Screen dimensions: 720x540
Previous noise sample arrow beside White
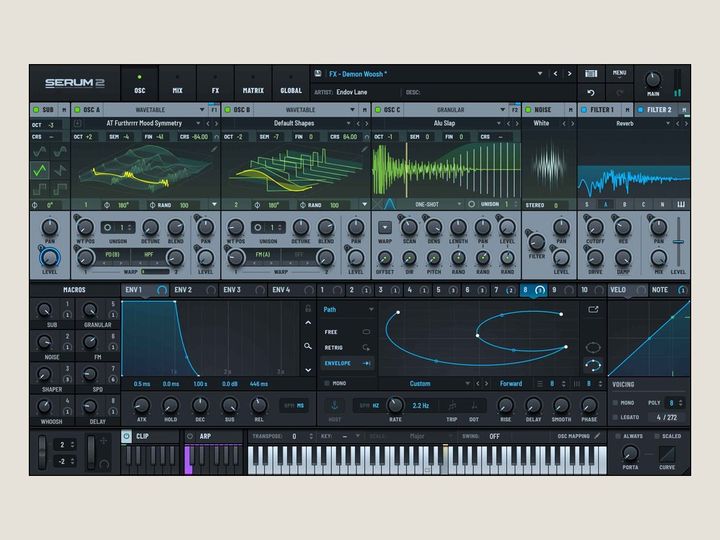(x=564, y=124)
